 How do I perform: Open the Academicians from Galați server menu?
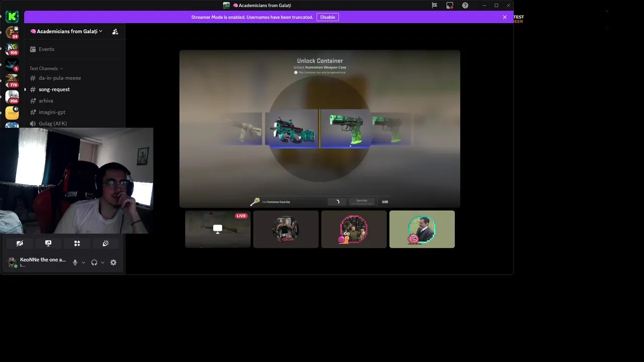(66, 31)
